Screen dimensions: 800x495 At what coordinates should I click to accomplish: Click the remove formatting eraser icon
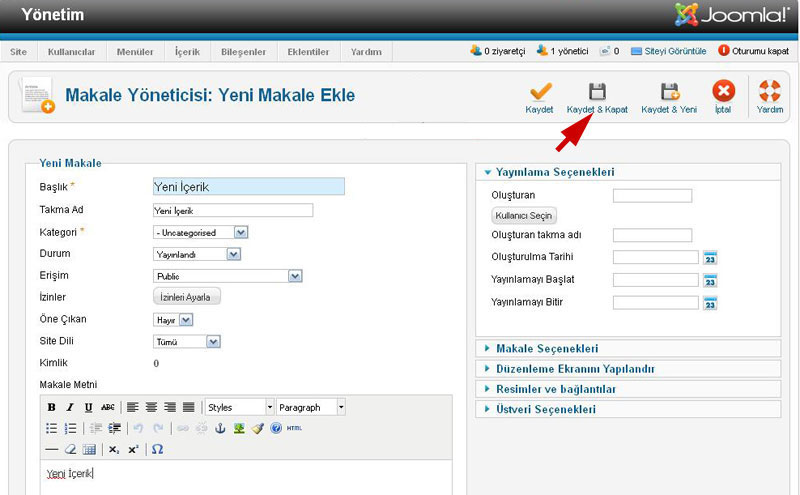[70, 450]
